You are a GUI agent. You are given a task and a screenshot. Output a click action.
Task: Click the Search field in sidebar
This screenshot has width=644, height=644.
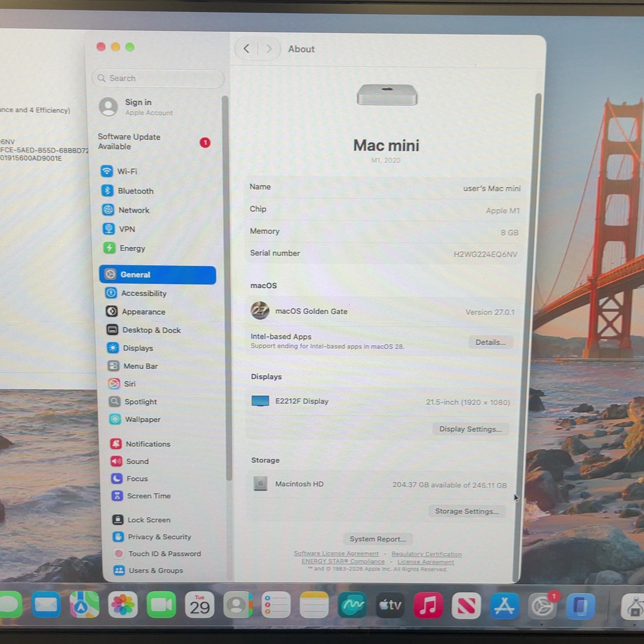point(158,78)
